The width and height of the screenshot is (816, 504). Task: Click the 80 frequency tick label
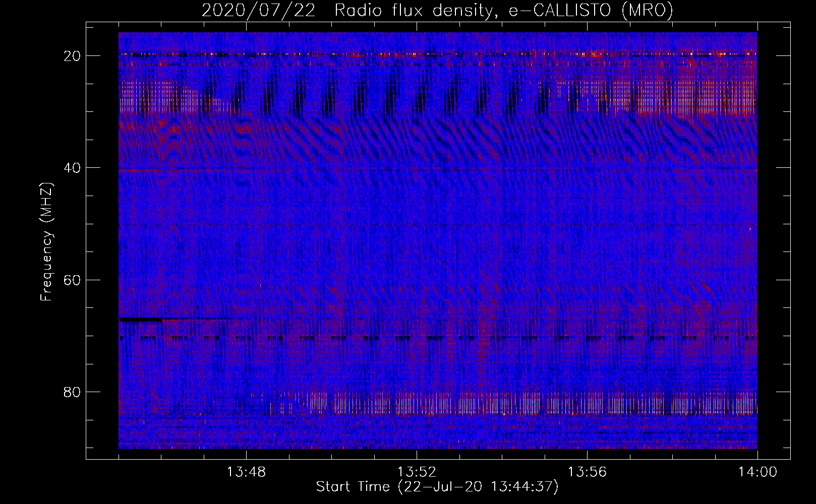click(x=73, y=392)
